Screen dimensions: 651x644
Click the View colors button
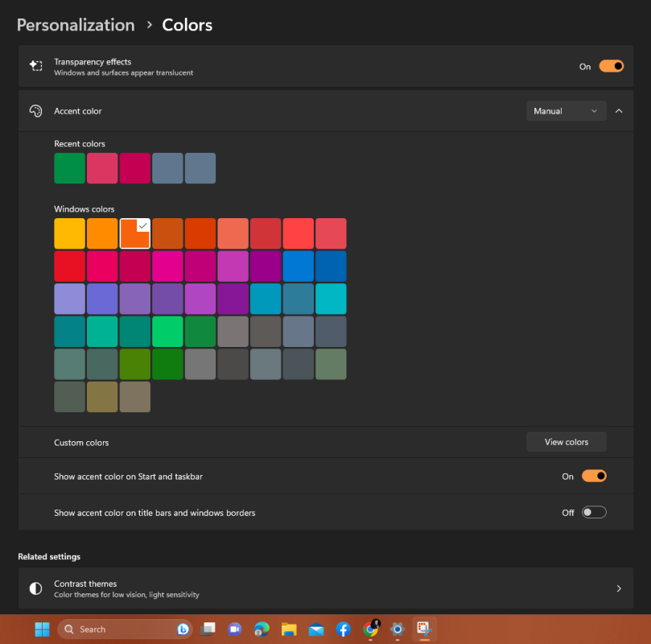click(x=566, y=442)
